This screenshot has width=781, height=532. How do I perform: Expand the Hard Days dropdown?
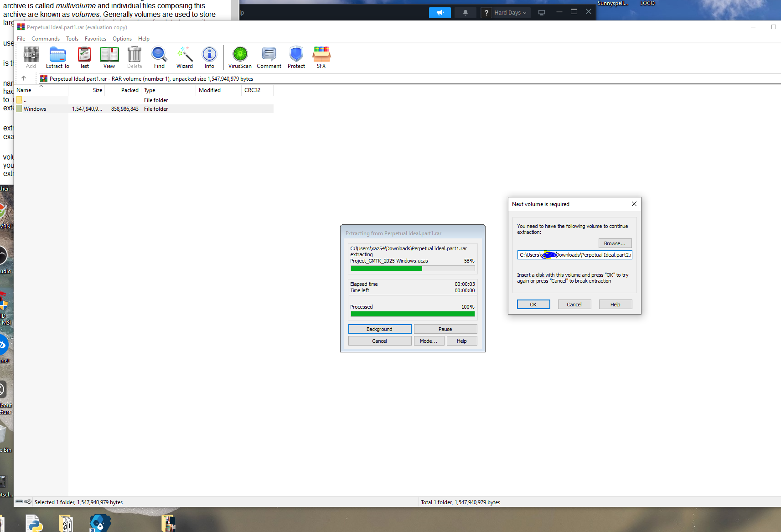pyautogui.click(x=510, y=13)
